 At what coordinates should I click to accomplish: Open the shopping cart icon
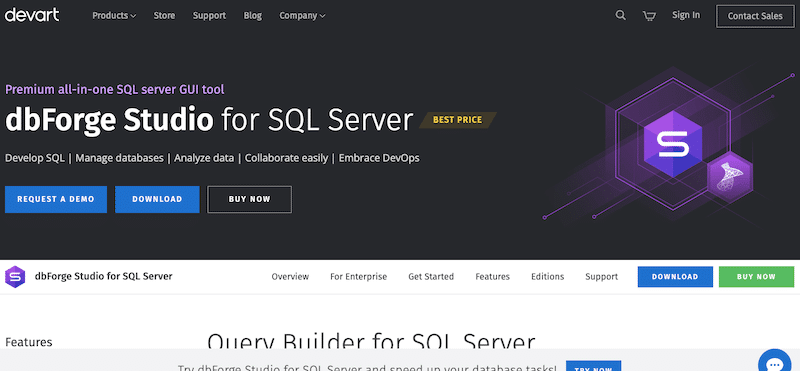tap(649, 16)
